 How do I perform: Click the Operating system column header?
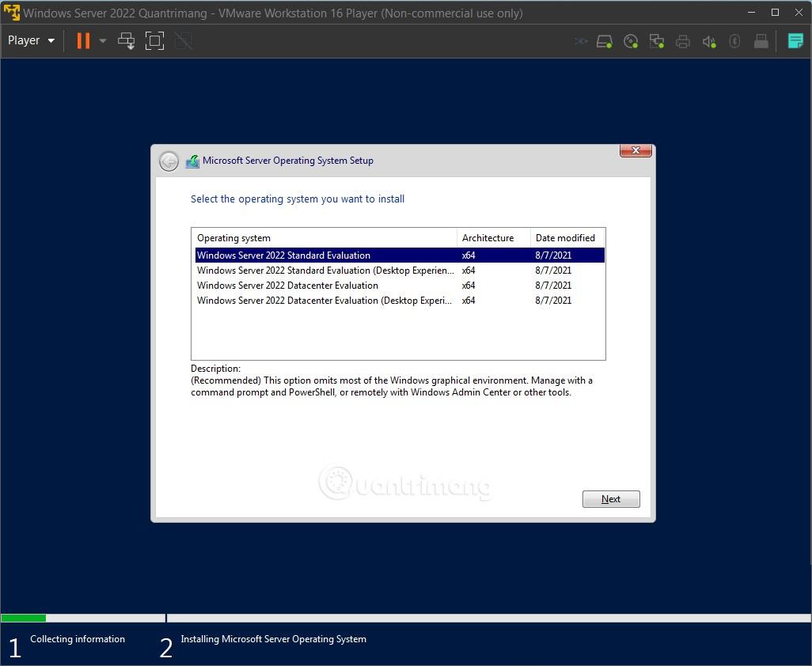(324, 238)
